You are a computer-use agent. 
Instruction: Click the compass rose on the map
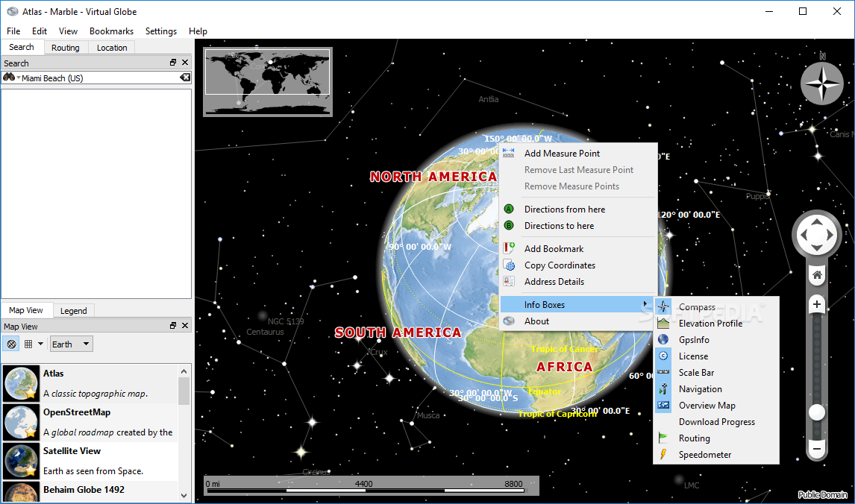click(x=822, y=84)
